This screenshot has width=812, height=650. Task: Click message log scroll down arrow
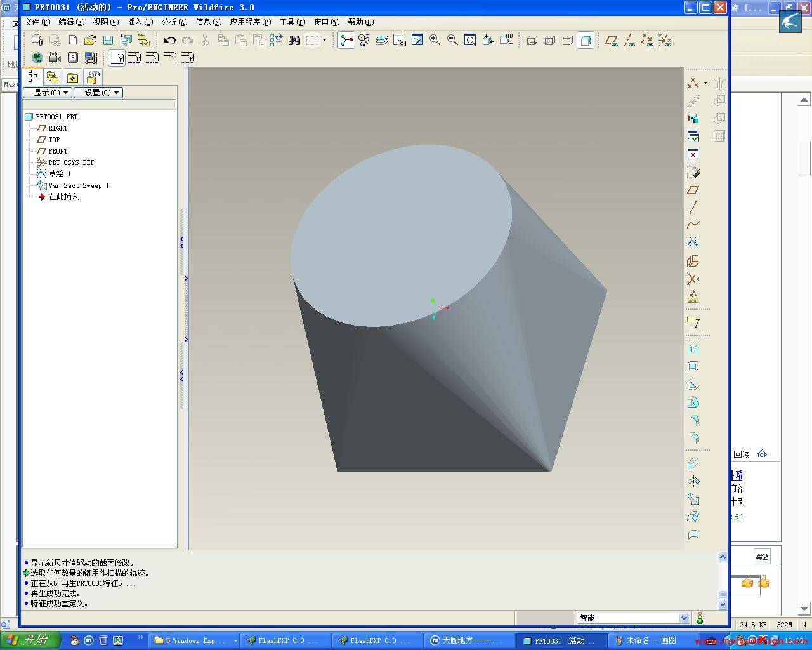pyautogui.click(x=723, y=605)
